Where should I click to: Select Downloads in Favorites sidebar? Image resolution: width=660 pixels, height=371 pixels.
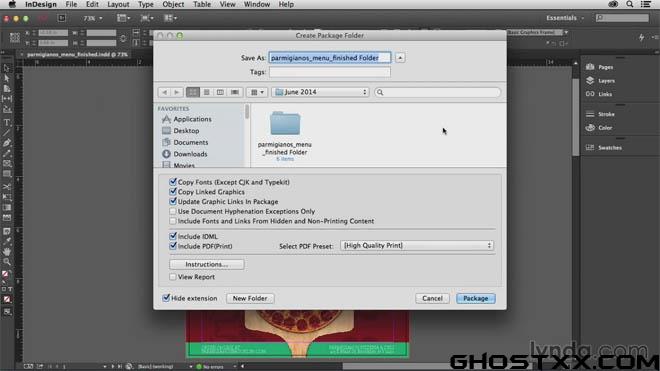[x=185, y=154]
